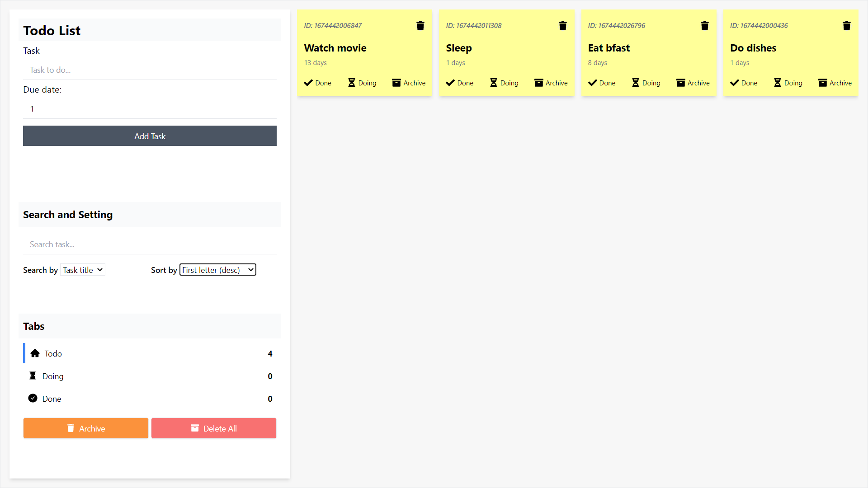Set Do dishes task to Doing

(x=788, y=83)
